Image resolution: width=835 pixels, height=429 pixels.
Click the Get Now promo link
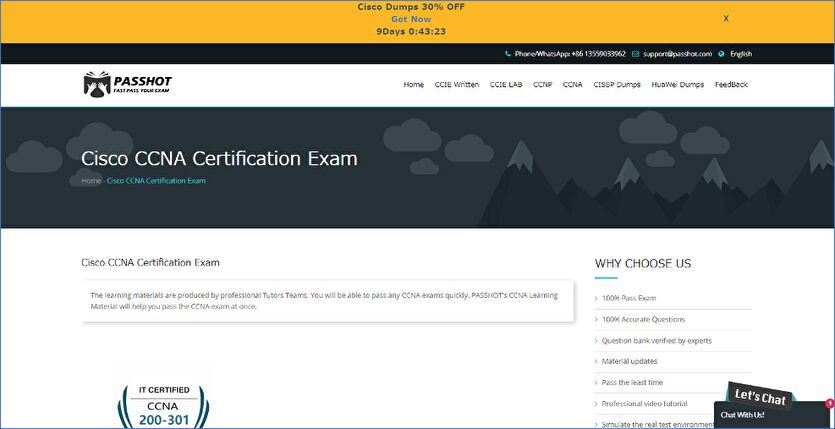411,19
